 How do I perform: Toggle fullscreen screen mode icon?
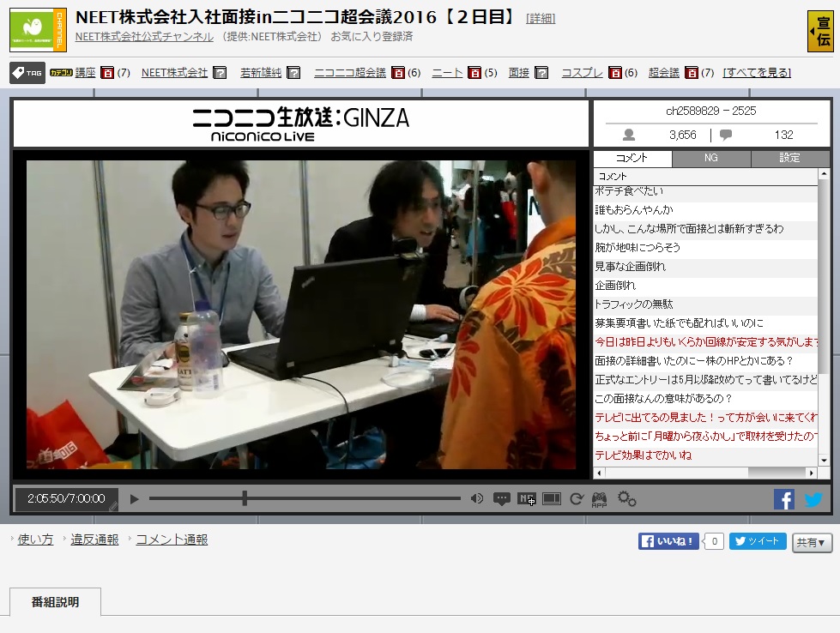(x=552, y=499)
